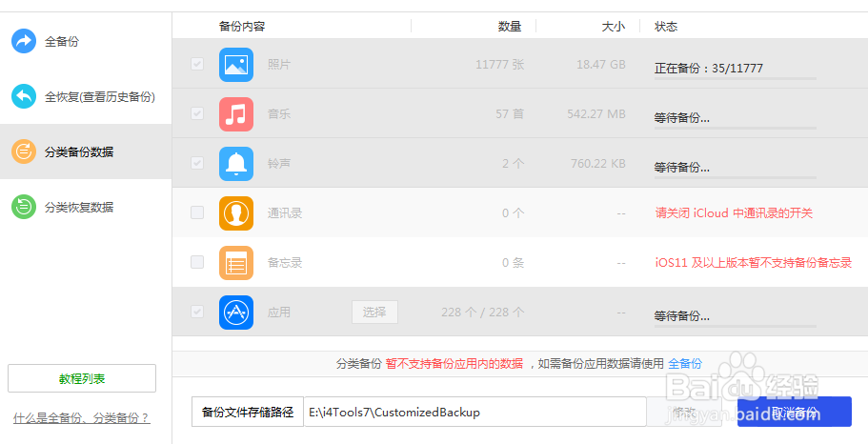Image resolution: width=868 pixels, height=444 pixels.
Task: Click the Contacts (通讯录) person icon
Action: 236,213
